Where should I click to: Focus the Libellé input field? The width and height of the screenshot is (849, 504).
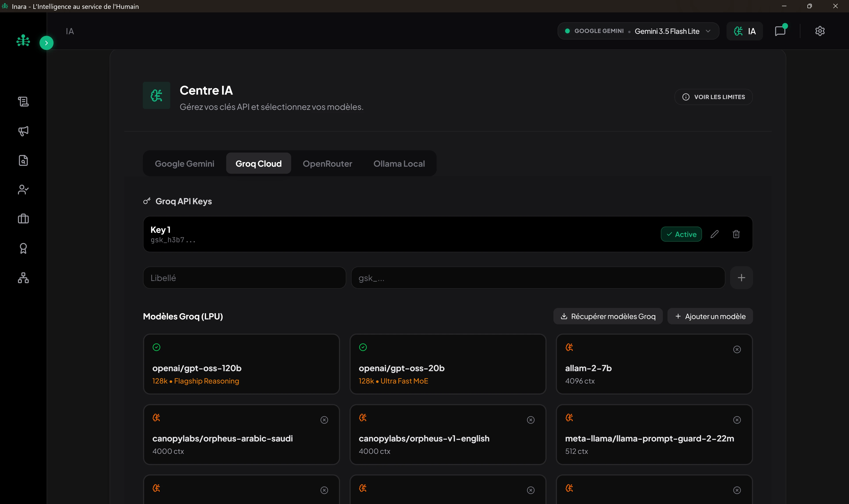pyautogui.click(x=245, y=278)
